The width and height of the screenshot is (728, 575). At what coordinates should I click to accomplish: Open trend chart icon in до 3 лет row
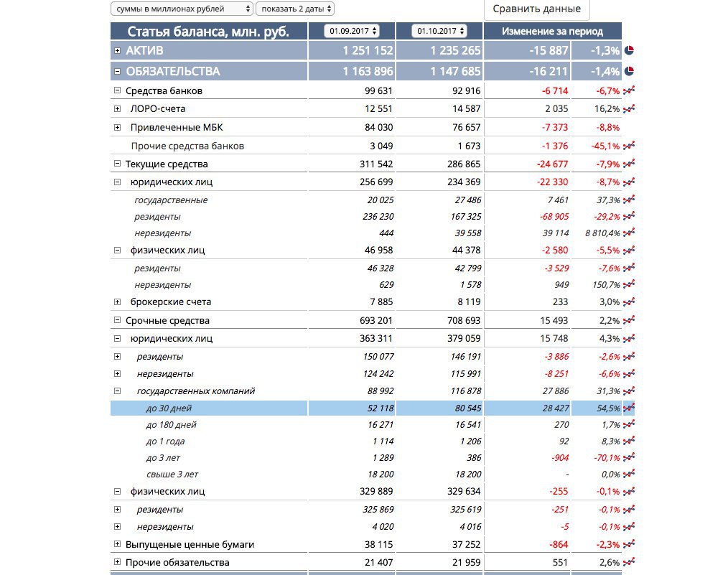point(629,457)
